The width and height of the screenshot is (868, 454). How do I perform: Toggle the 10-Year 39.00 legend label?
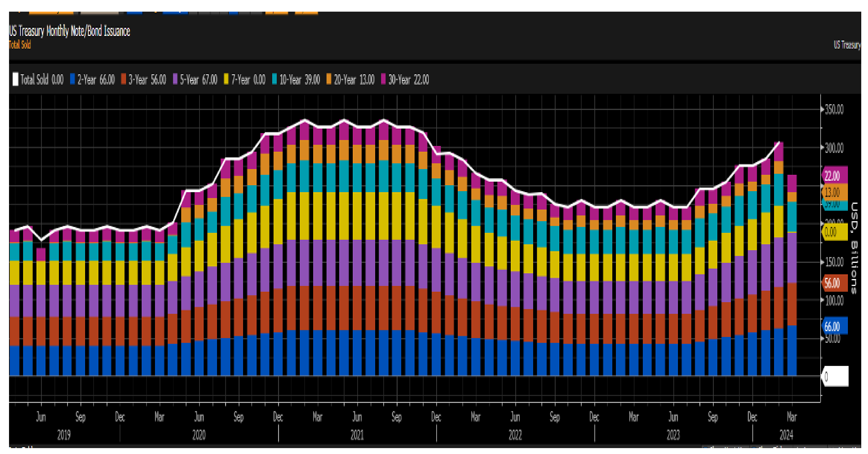click(300, 80)
